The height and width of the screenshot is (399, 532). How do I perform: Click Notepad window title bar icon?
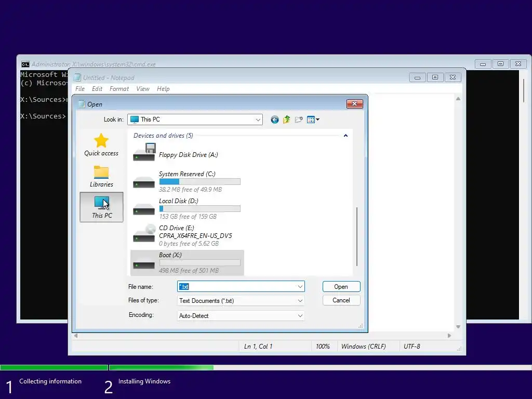point(77,78)
